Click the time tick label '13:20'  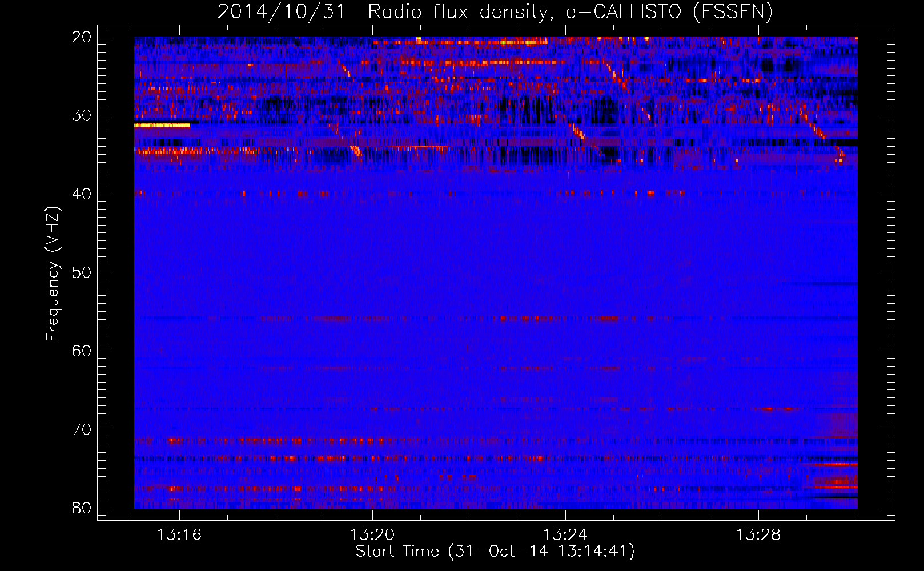click(x=372, y=535)
